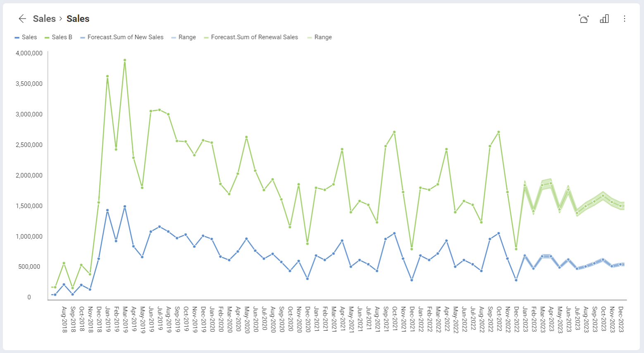Click the Dec-2023 axis label
The height and width of the screenshot is (353, 644).
coord(621,320)
